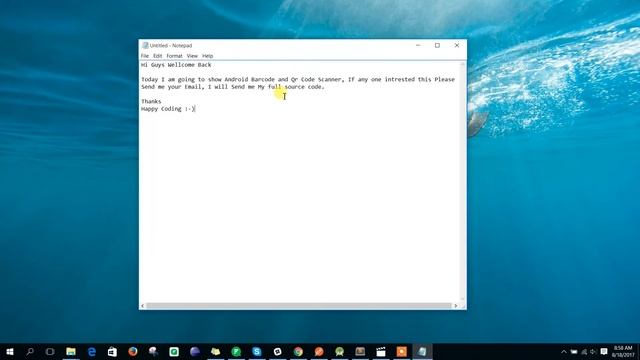This screenshot has height=360, width=640.
Task: Show hidden system tray icons
Action: click(564, 351)
